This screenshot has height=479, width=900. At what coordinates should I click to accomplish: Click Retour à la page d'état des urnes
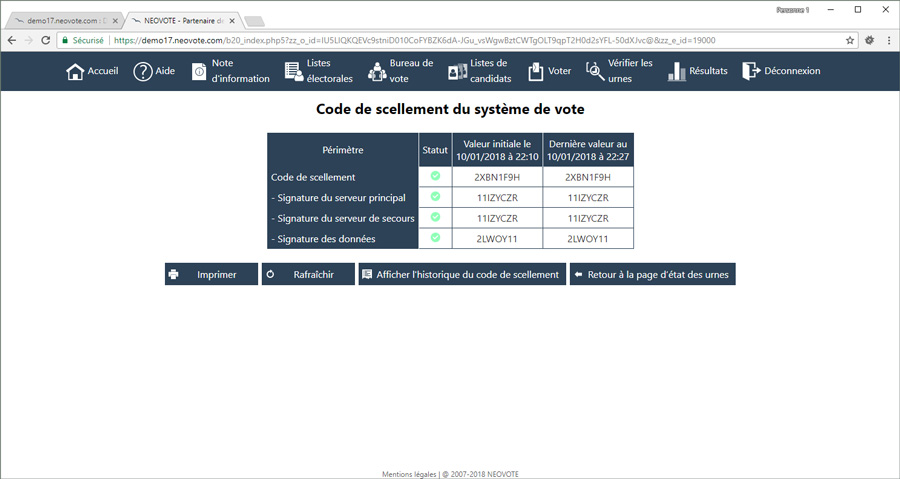[653, 274]
